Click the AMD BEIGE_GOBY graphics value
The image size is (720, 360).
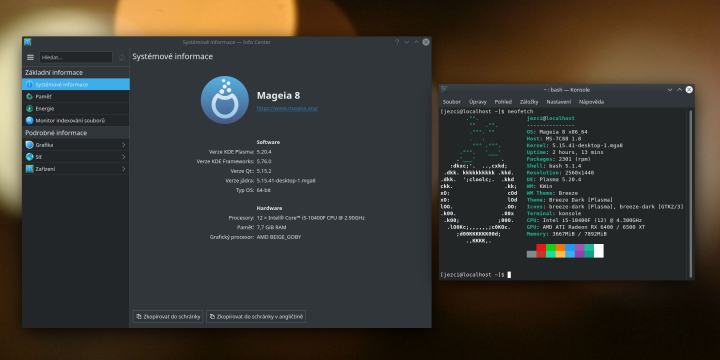279,237
